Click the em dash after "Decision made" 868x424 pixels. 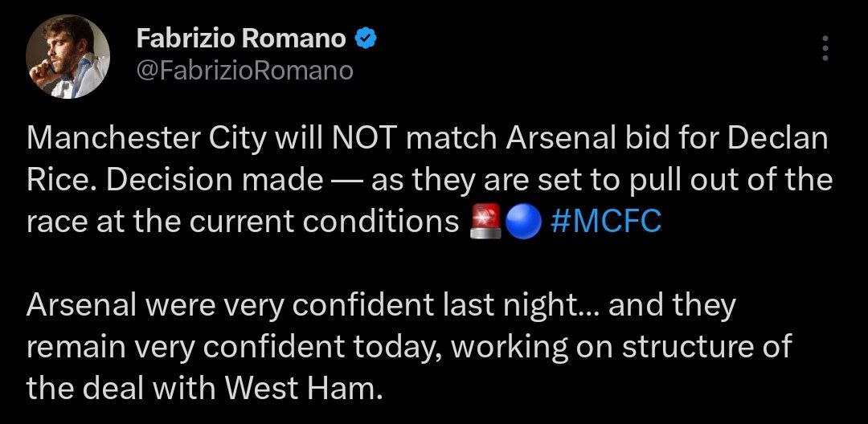tap(348, 181)
